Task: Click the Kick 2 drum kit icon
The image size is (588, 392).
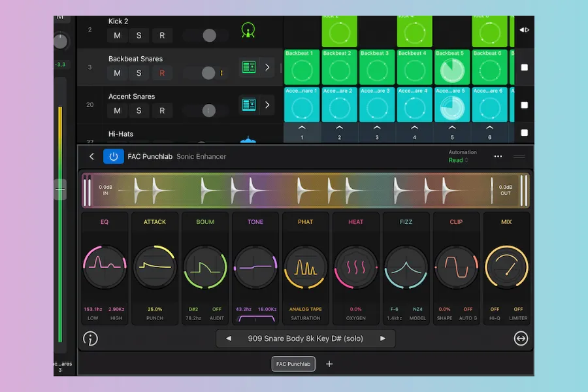Action: click(248, 30)
